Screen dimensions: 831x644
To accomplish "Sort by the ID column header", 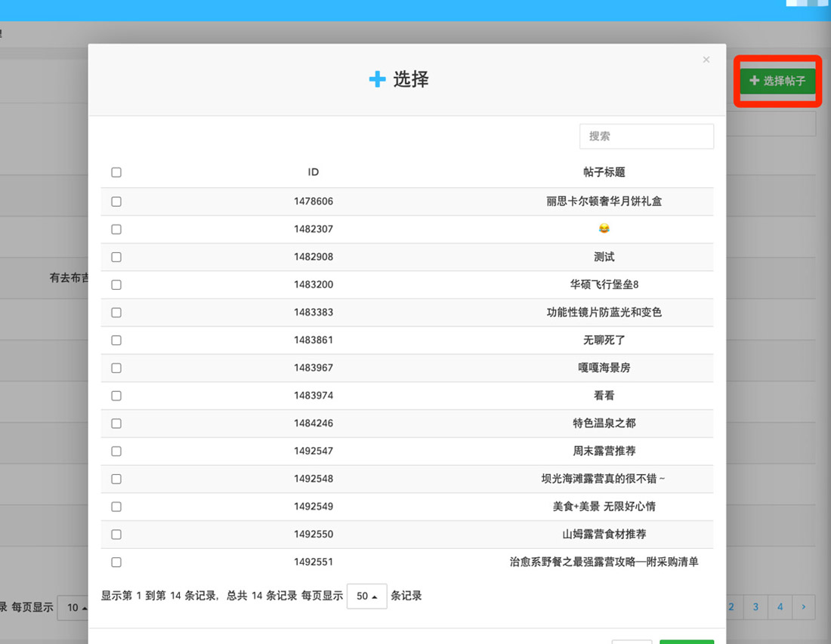I will 314,172.
